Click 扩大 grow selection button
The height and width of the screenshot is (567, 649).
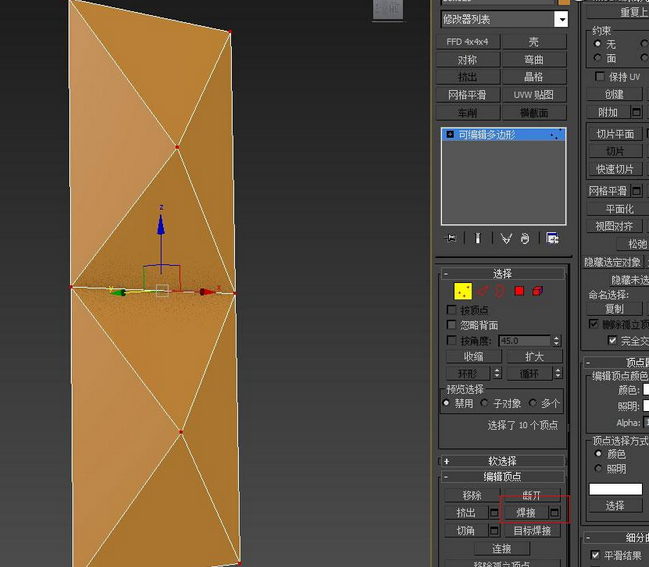click(534, 356)
